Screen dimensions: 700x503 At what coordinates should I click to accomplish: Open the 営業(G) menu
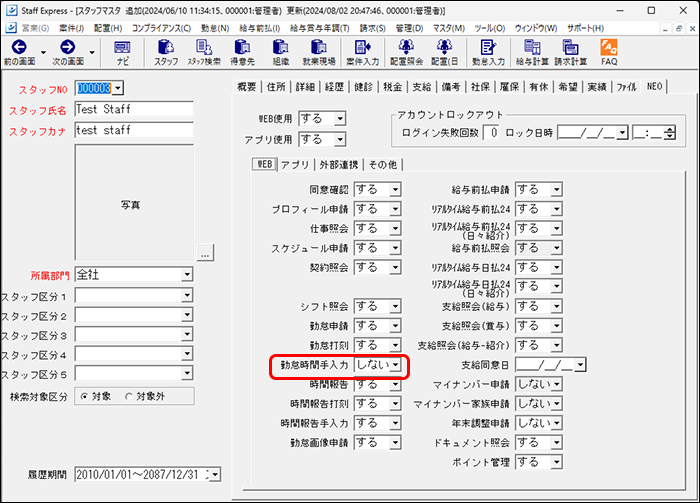tap(35, 28)
